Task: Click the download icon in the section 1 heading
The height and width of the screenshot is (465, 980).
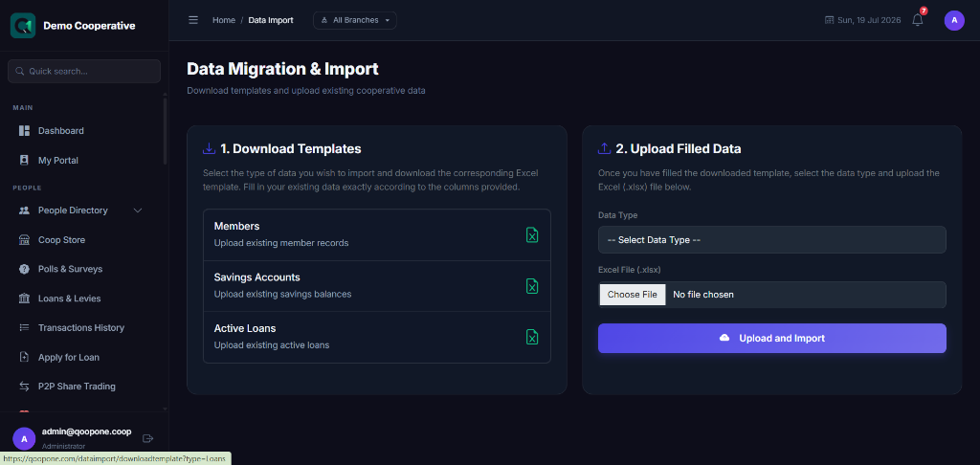Action: pyautogui.click(x=209, y=148)
